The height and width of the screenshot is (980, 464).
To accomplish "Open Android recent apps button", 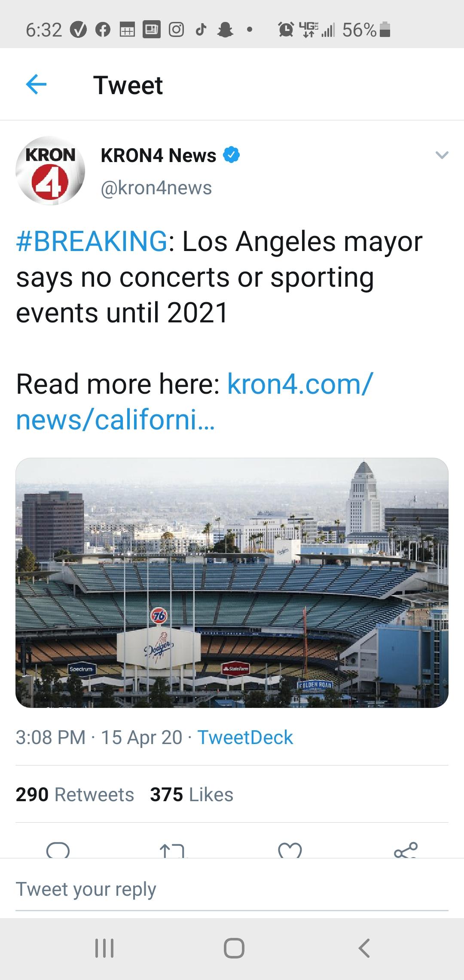I will [x=104, y=948].
